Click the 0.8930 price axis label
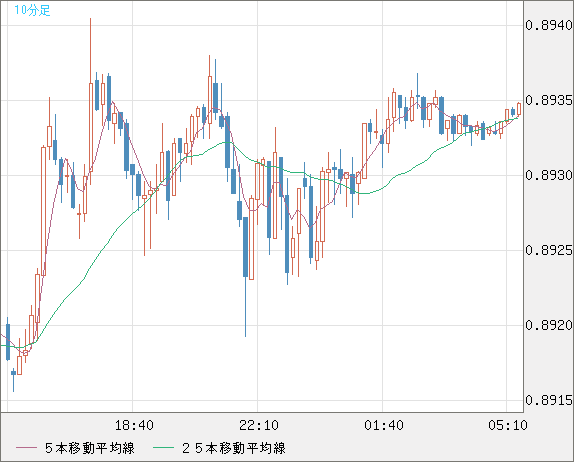The height and width of the screenshot is (462, 574). point(549,175)
